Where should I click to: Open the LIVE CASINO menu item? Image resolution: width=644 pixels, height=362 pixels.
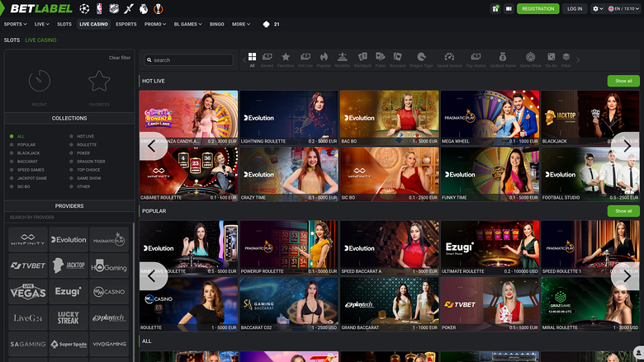click(93, 24)
